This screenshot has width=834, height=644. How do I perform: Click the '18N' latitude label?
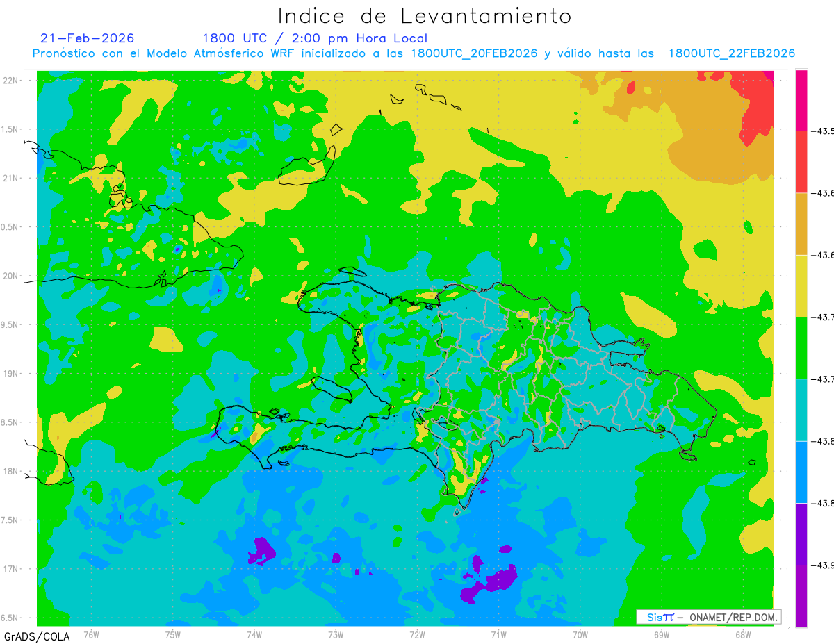point(10,471)
